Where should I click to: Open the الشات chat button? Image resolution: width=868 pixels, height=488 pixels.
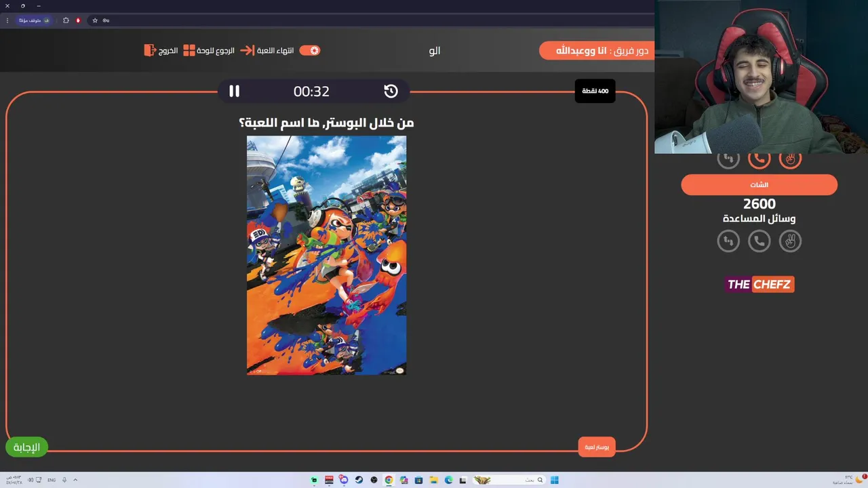click(759, 184)
